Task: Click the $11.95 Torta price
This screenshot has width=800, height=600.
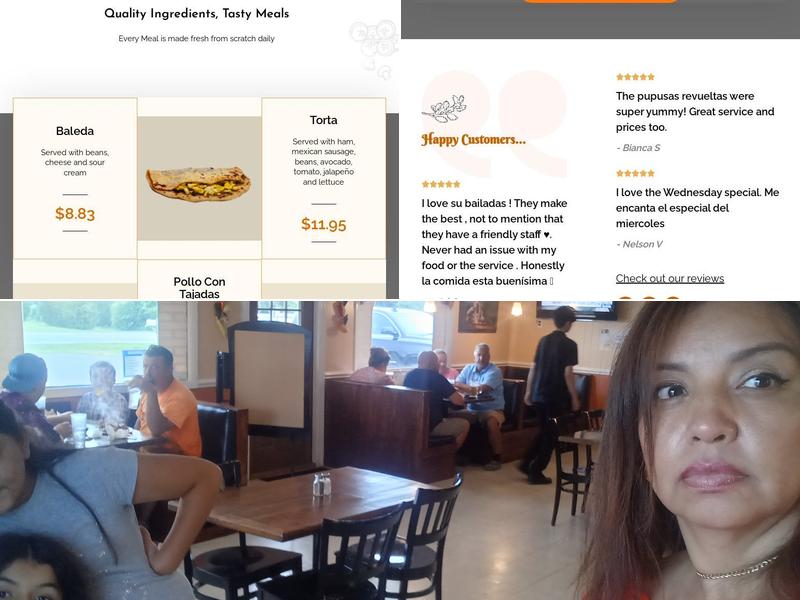Action: point(323,224)
